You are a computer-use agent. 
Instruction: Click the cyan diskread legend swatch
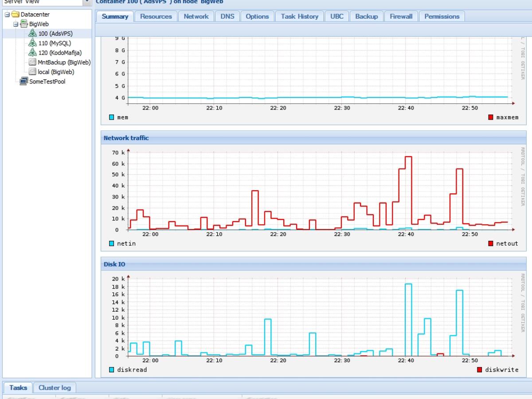coord(112,370)
